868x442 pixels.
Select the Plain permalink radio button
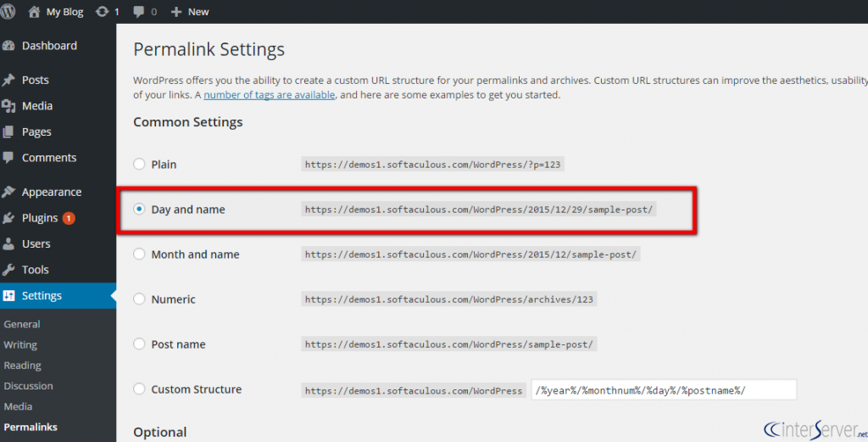coord(140,164)
